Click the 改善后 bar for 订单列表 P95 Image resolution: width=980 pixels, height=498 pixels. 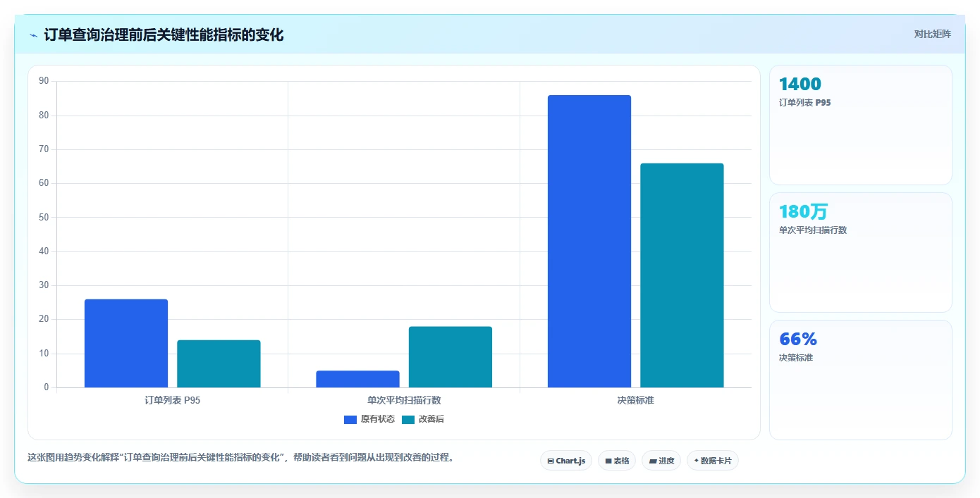[219, 363]
